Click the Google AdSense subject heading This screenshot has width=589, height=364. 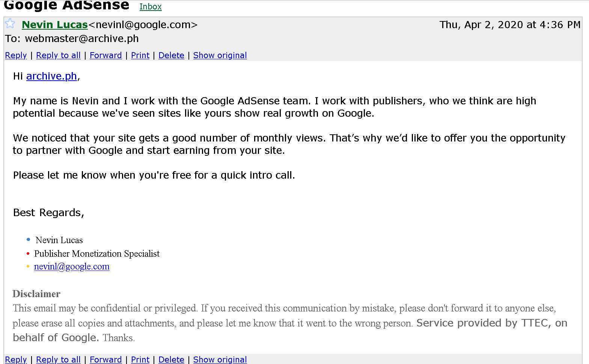(66, 5)
